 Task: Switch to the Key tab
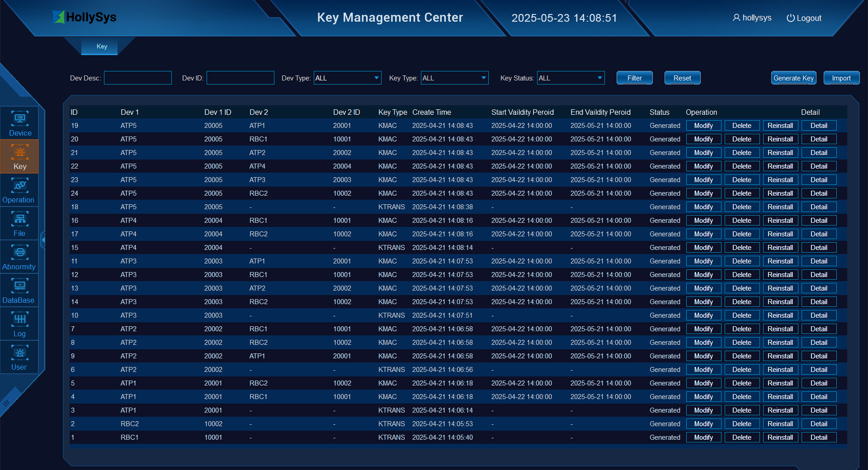(102, 47)
